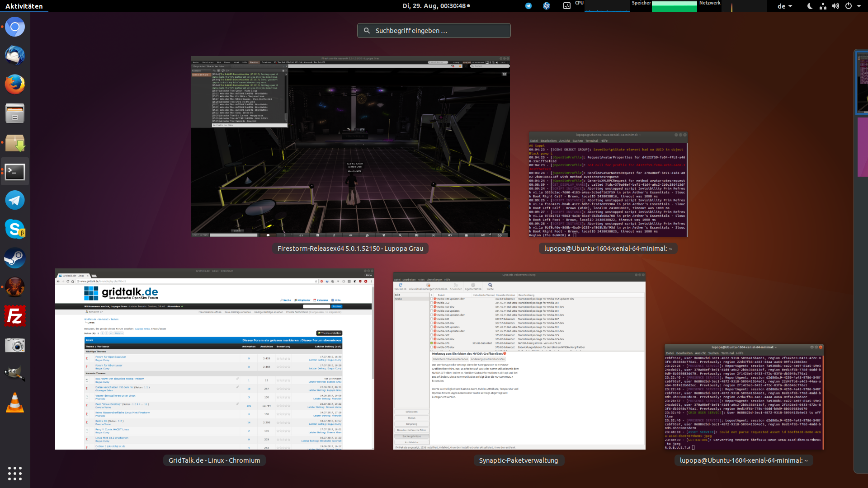Launch Telegram from the dock
Image resolution: width=868 pixels, height=488 pixels.
click(15, 200)
